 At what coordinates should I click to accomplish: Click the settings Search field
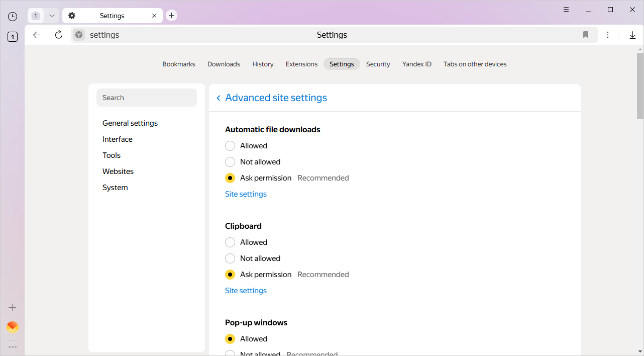click(147, 98)
